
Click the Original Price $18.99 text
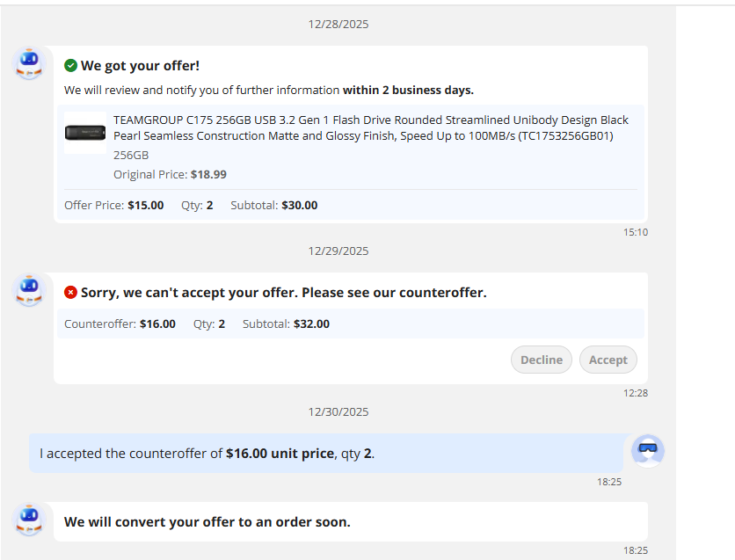[170, 174]
